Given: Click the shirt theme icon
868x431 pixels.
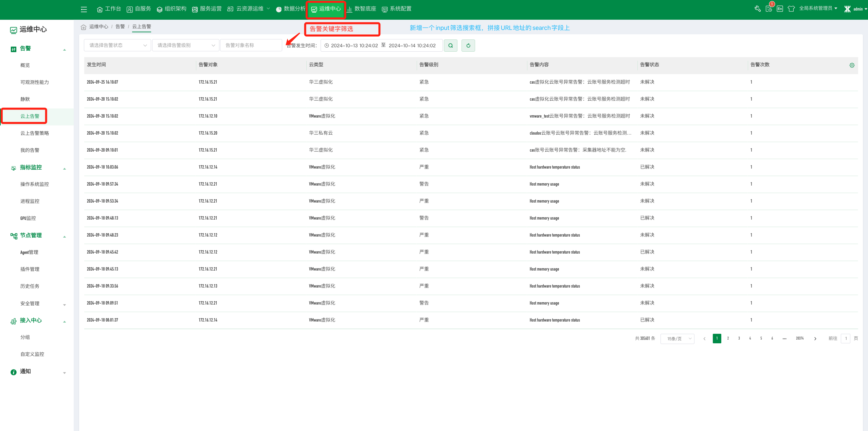Looking at the screenshot, I should click(791, 9).
